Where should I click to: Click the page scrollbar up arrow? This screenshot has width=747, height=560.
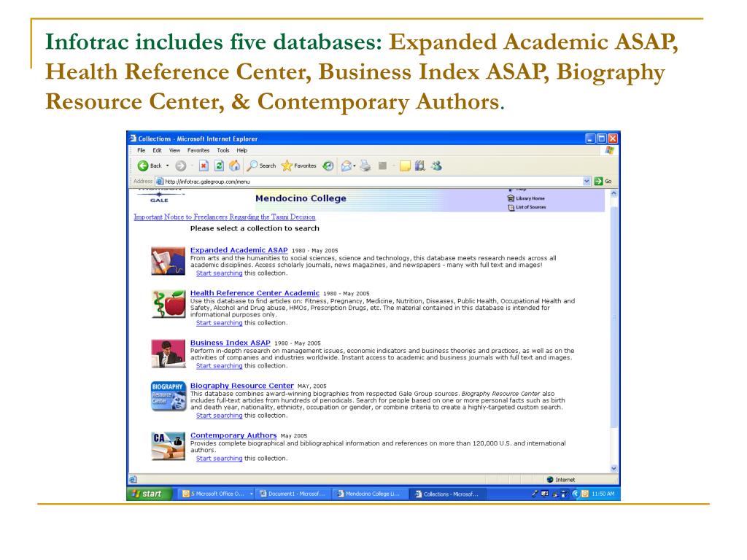click(x=614, y=193)
